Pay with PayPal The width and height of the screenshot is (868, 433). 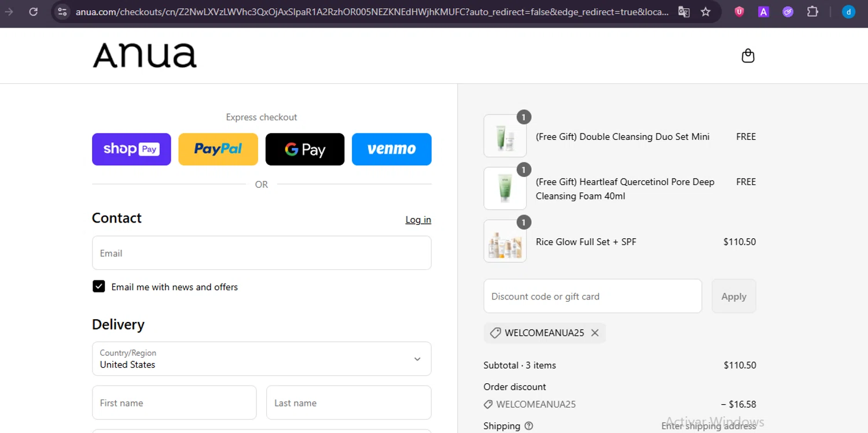pyautogui.click(x=218, y=149)
